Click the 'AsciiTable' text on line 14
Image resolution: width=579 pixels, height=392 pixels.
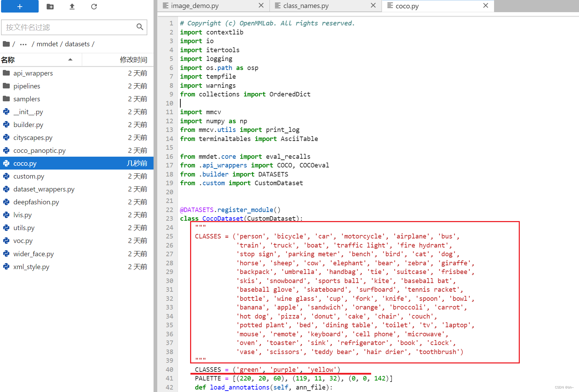299,139
